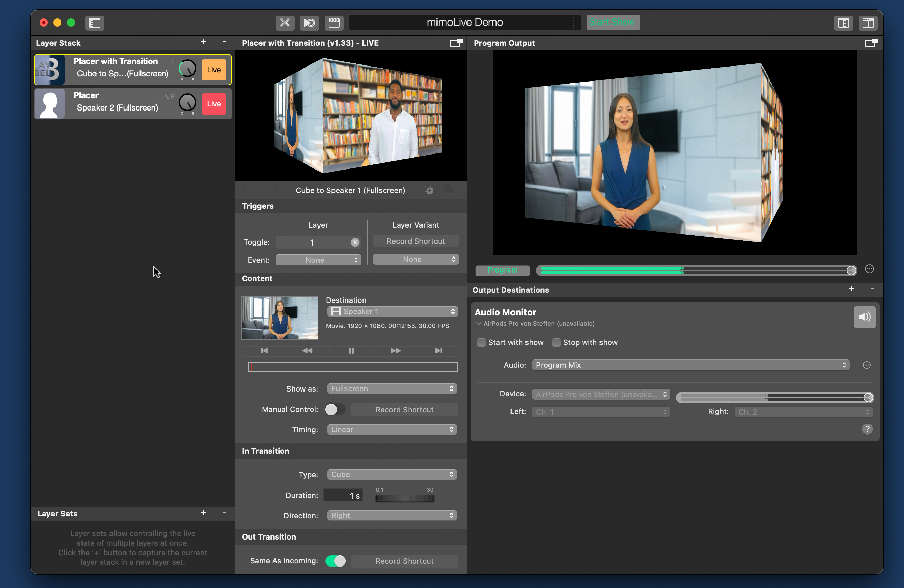Open Audio source options ellipsis
This screenshot has width=904, height=588.
pos(866,365)
